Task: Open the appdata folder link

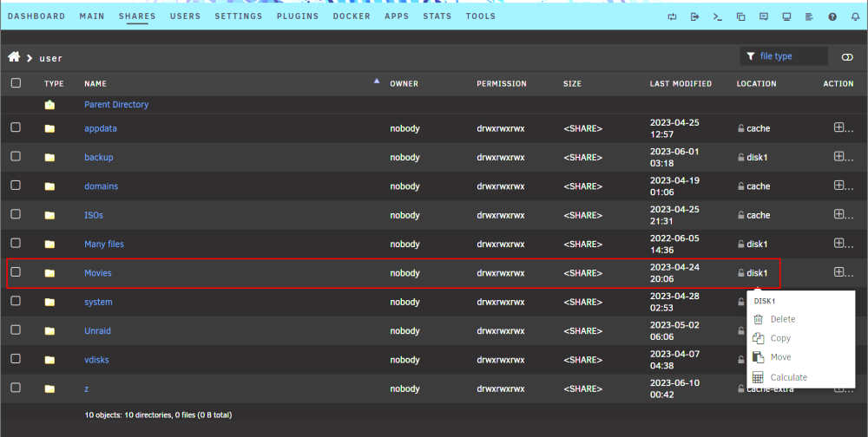Action: 100,128
